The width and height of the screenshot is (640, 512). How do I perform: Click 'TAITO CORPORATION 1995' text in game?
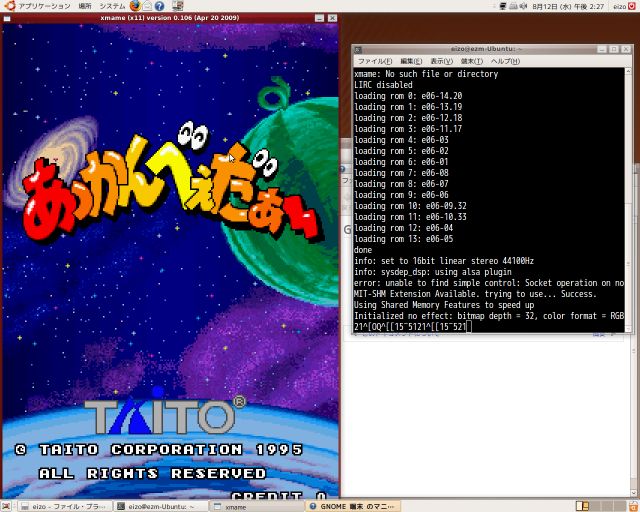[171, 450]
